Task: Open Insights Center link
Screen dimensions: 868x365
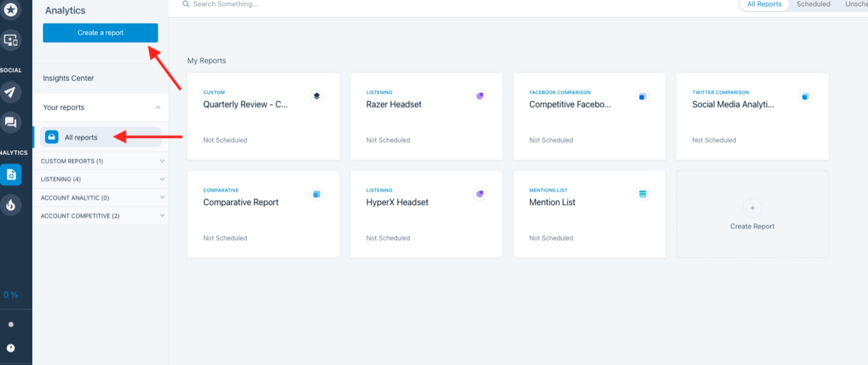Action: click(68, 78)
